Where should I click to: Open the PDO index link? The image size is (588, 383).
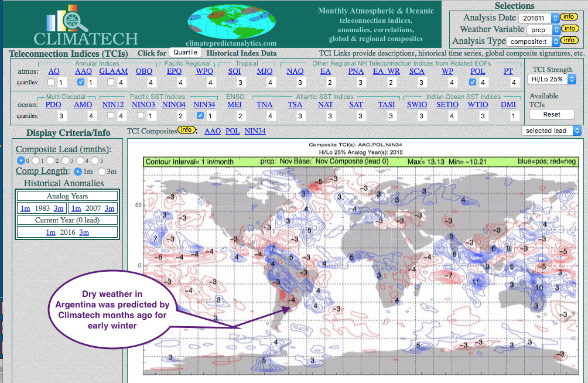[x=53, y=105]
